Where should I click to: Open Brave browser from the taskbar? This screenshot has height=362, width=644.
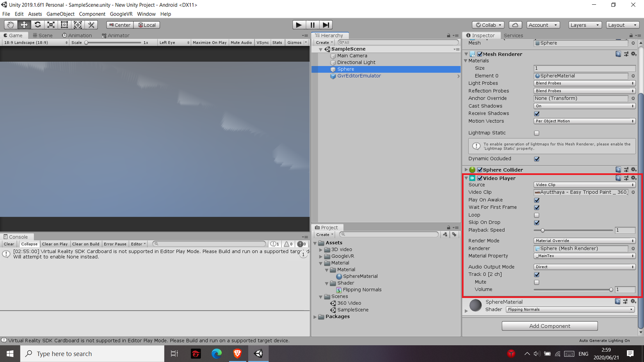point(237,354)
